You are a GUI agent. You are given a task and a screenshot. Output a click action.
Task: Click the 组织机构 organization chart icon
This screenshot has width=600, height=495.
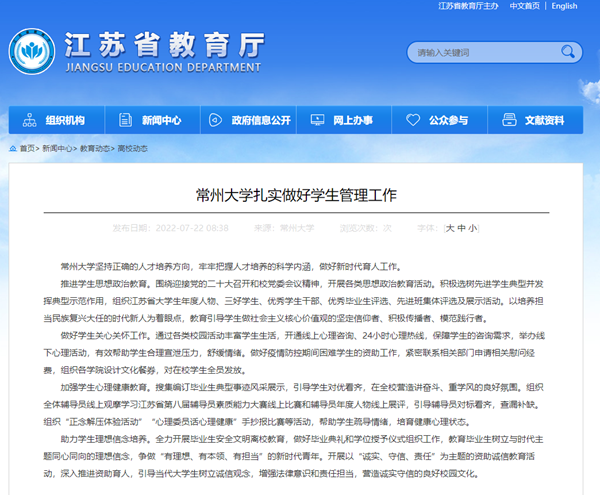31,120
